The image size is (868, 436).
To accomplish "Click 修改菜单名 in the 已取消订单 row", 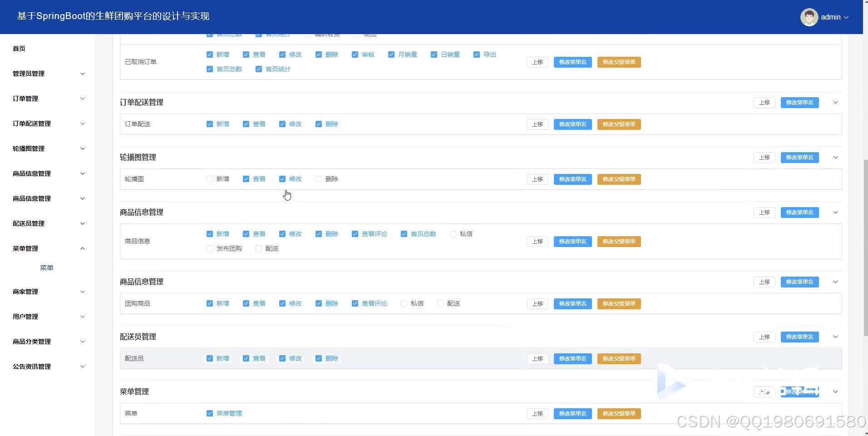I will [572, 62].
